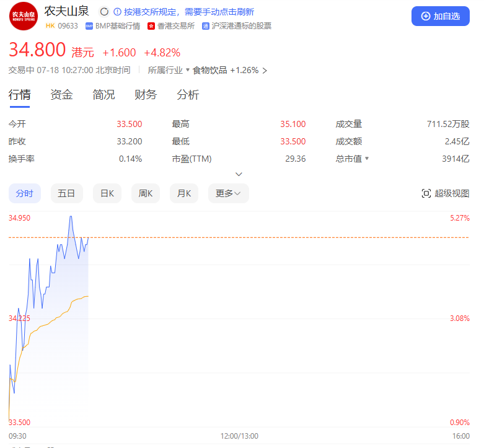The height and width of the screenshot is (448, 484).
Task: Select the 周K chart view
Action: click(146, 193)
